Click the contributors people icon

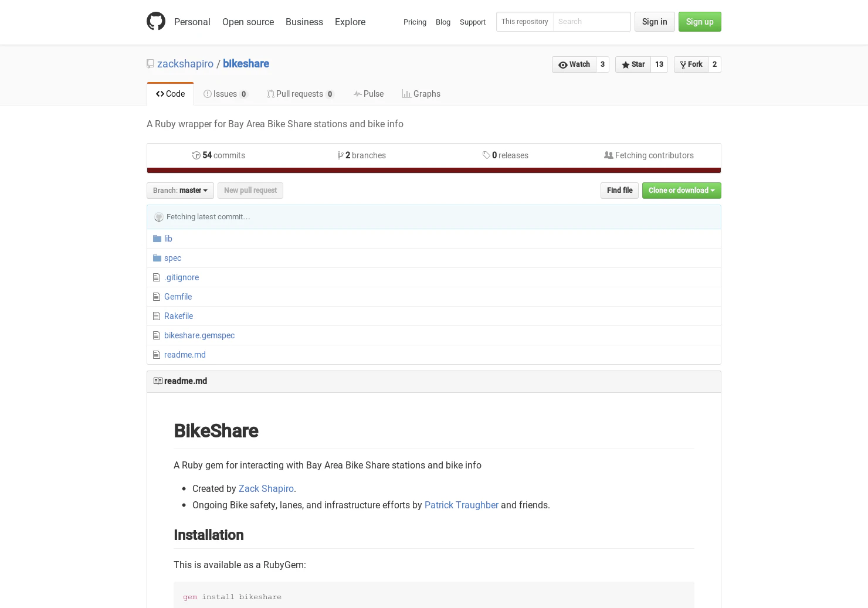[x=609, y=155]
